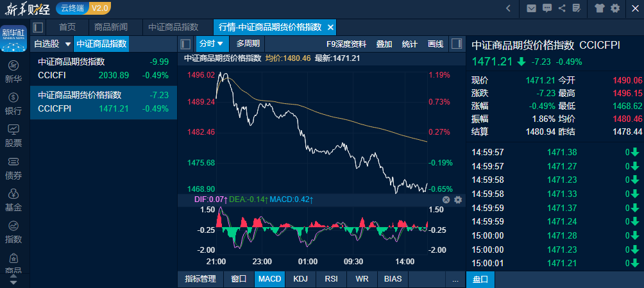This screenshot has height=288, width=644.
Task: Click the F9深度资料 button
Action: 346,44
